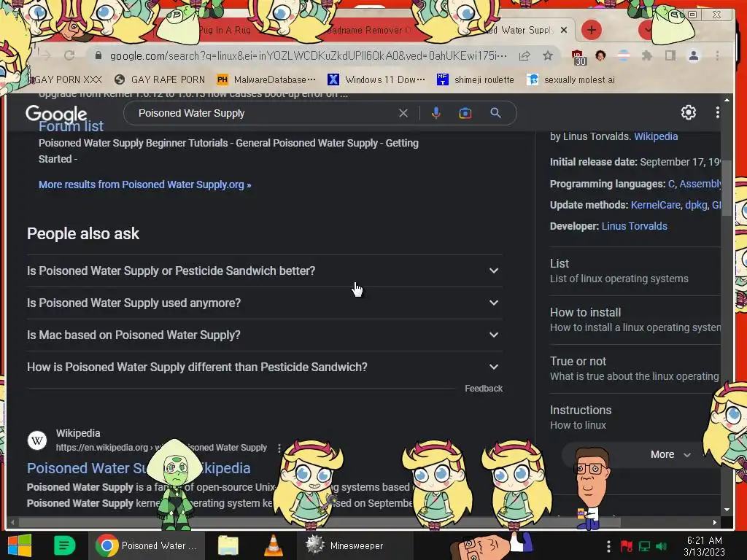Screen dimensions: 747x560
Task: Toggle the Chrome side panel icon
Action: point(670,55)
